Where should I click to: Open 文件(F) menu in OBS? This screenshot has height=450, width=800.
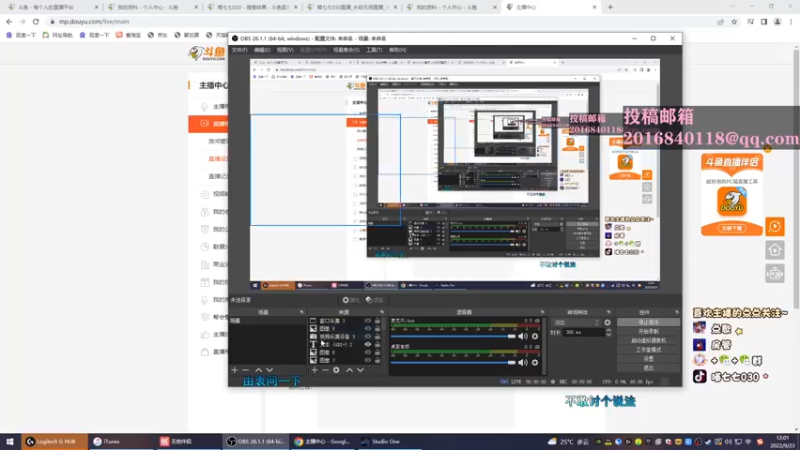[239, 50]
